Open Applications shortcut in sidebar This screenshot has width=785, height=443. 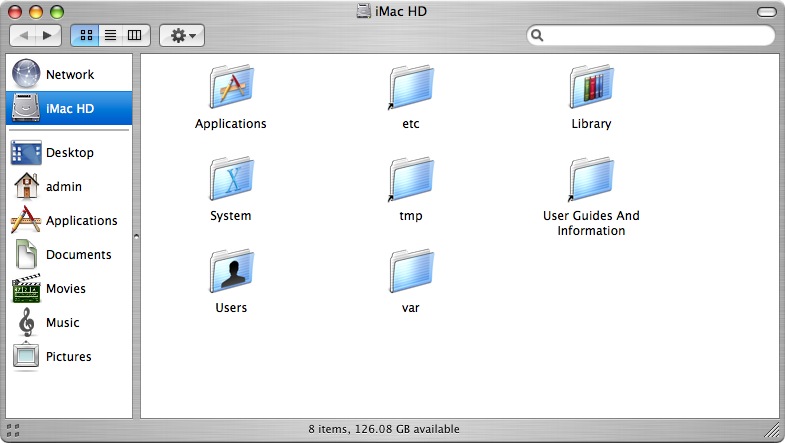(69, 220)
